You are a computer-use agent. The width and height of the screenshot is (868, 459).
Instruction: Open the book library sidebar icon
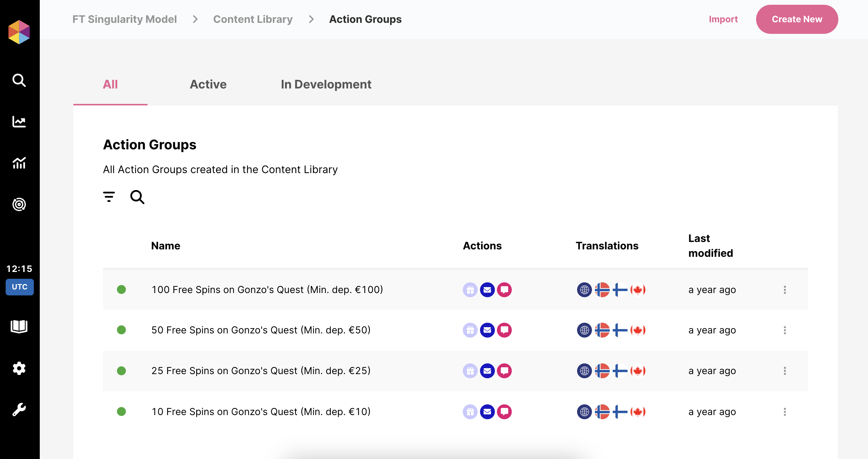point(19,326)
